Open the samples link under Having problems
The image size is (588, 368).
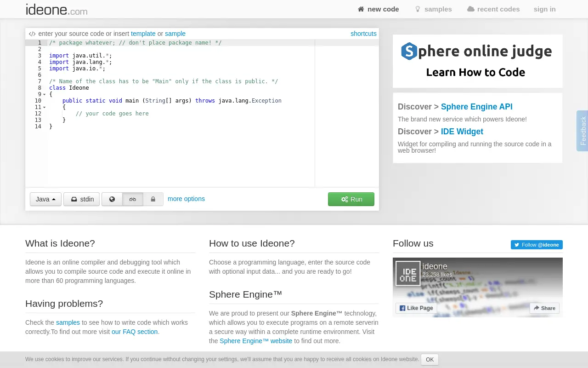pos(68,322)
